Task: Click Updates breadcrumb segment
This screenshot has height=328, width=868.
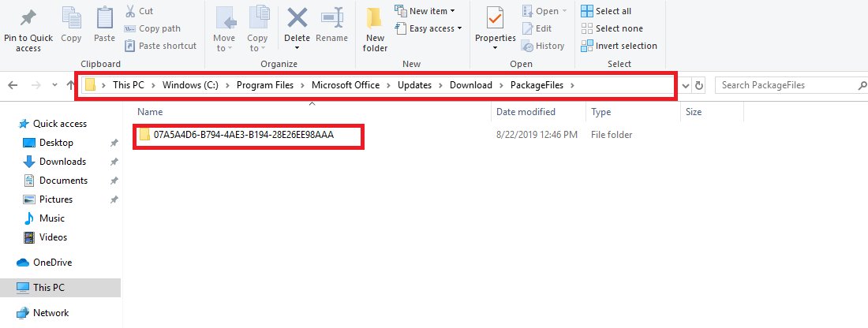Action: pos(414,85)
